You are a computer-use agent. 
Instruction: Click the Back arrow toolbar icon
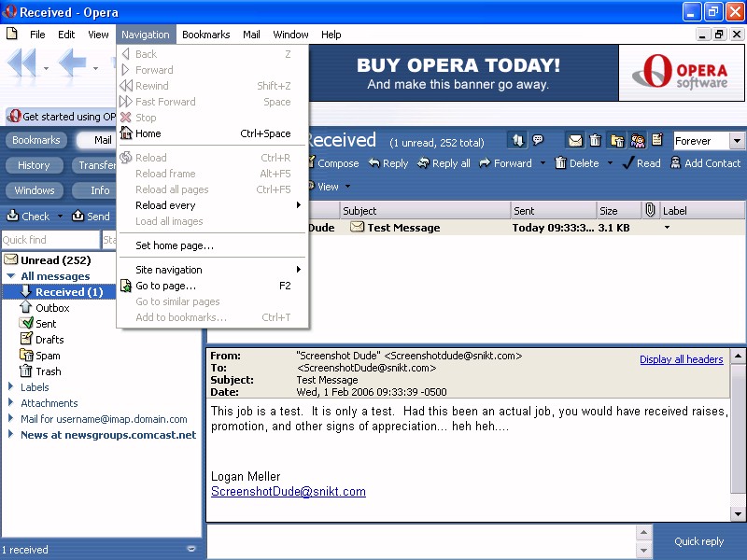tap(73, 63)
